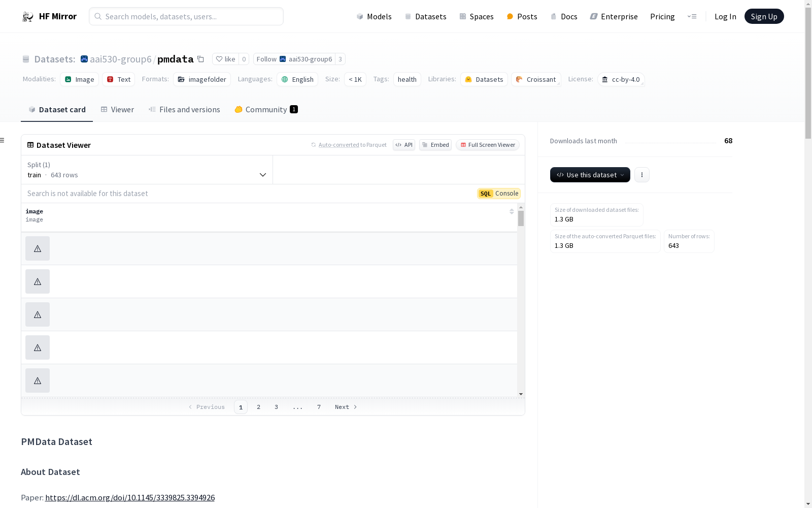Go to page 7 of viewer
Screen dimensions: 812x508
point(319,407)
